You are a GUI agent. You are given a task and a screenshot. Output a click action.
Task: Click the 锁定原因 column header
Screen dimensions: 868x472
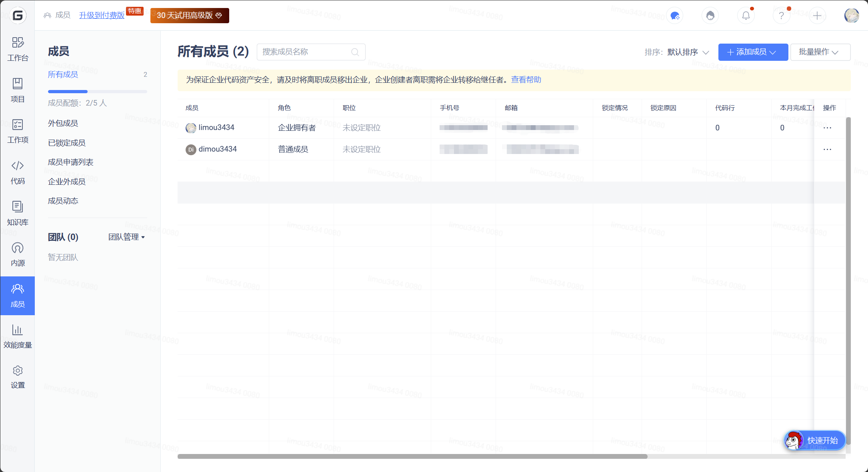point(663,108)
